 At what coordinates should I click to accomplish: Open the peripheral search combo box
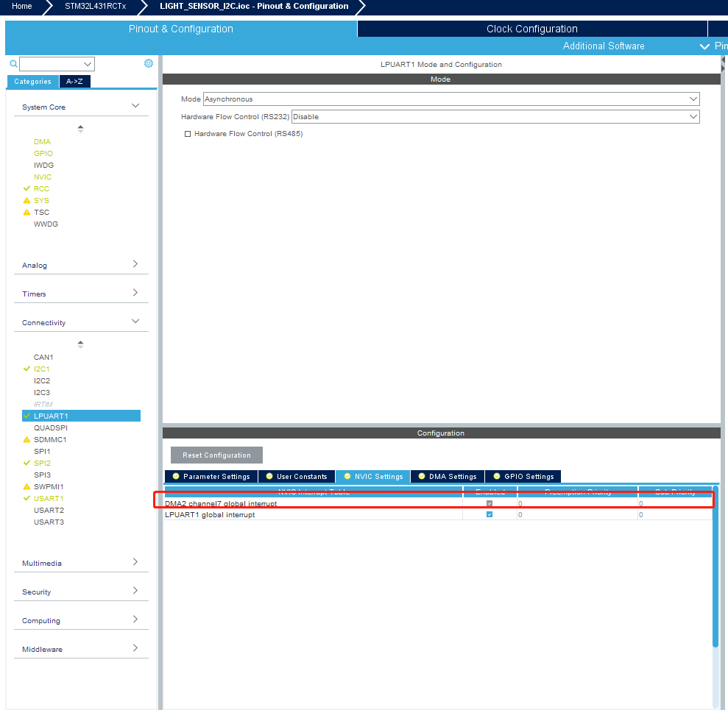click(57, 64)
